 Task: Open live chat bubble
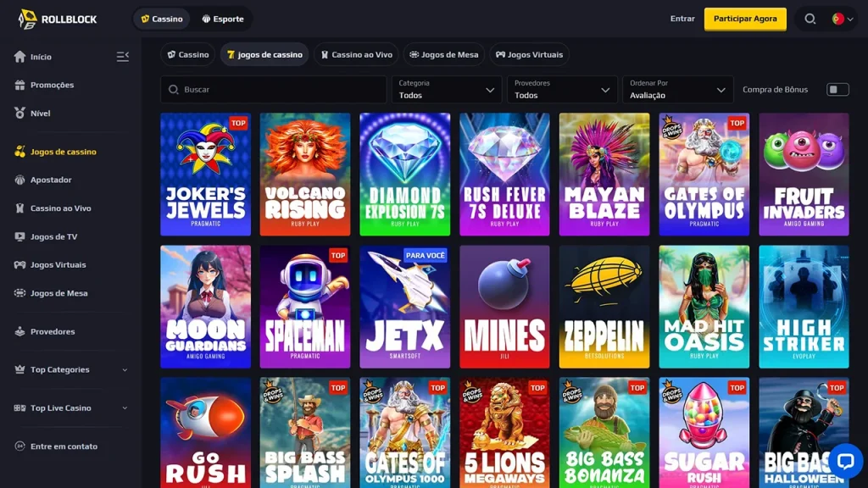845,460
